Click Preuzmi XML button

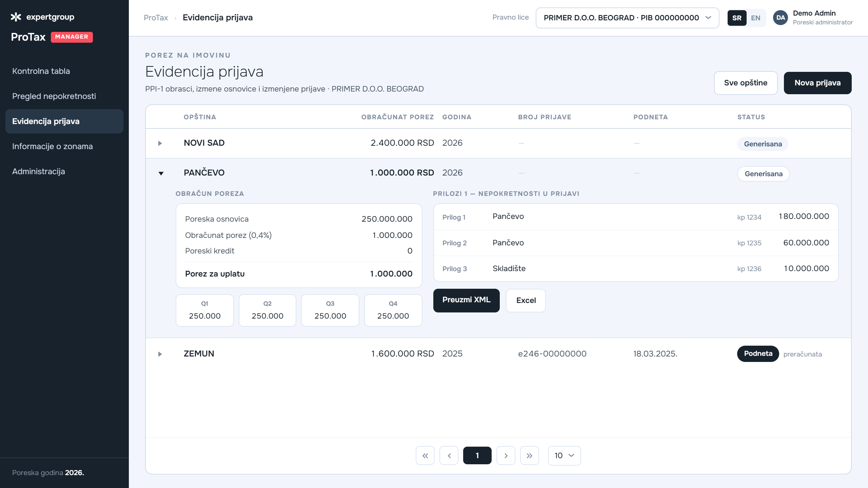tap(467, 300)
